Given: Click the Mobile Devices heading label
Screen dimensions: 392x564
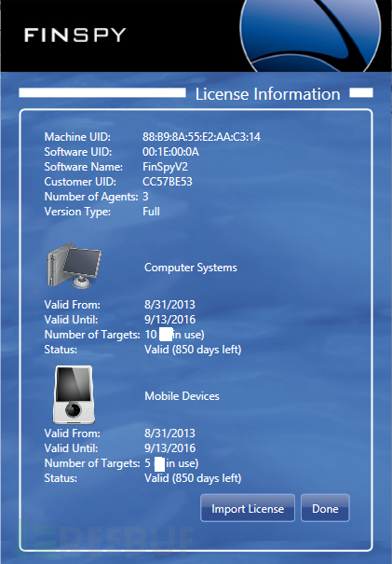Looking at the screenshot, I should 182,396.
